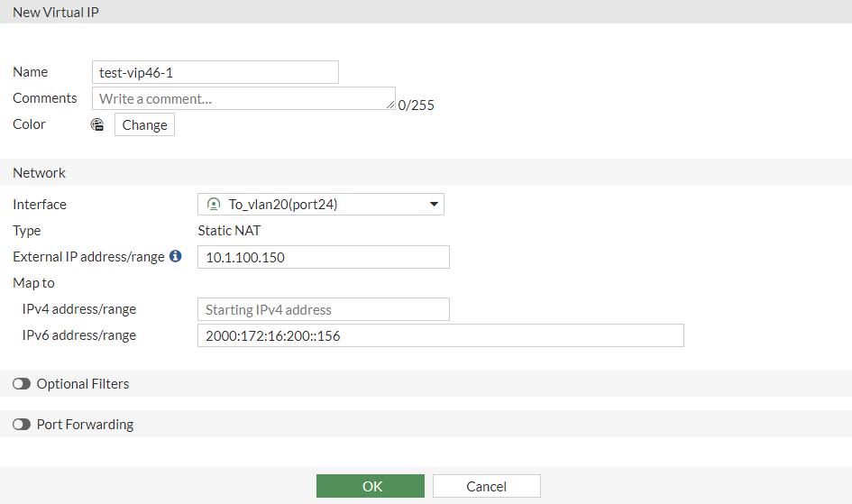Click the 0/255 character counter

(417, 105)
